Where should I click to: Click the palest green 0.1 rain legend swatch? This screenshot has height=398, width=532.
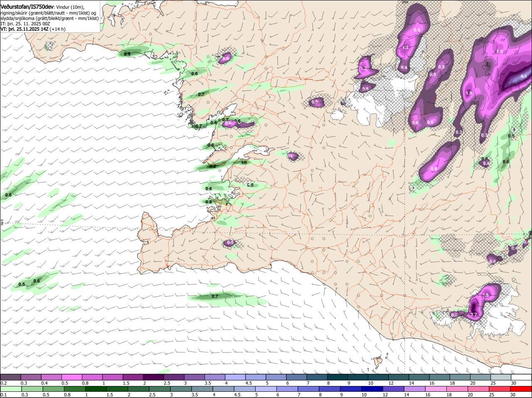pyautogui.click(x=11, y=389)
